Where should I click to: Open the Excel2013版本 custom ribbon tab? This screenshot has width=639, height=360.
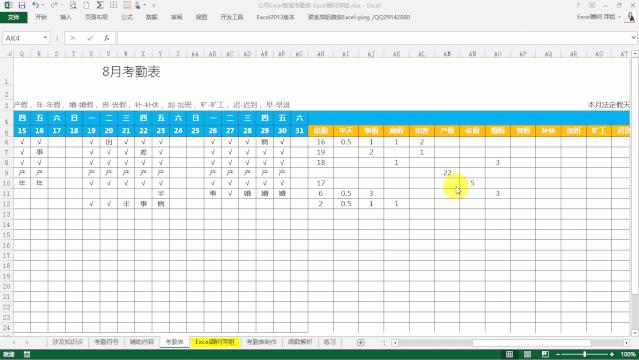pyautogui.click(x=275, y=17)
